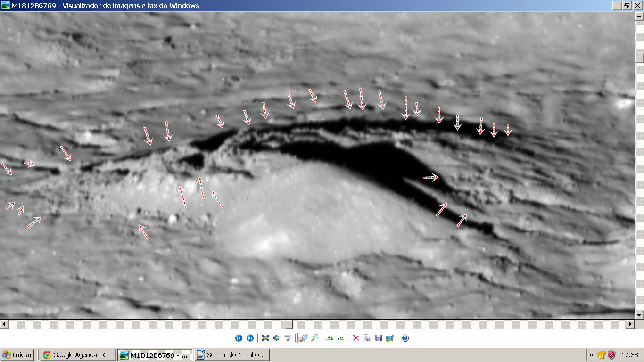Save a copy using floppy disk icon
Image resolution: width=644 pixels, height=362 pixels.
379,338
